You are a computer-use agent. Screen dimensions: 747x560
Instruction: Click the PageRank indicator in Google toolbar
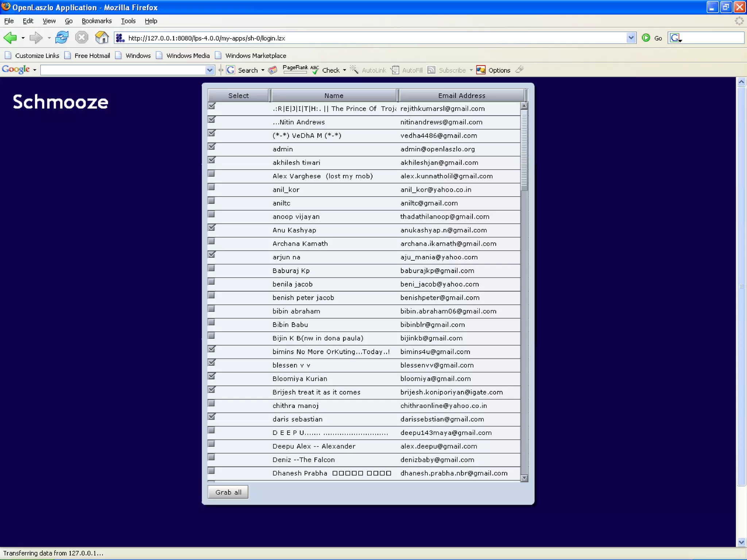tap(295, 69)
